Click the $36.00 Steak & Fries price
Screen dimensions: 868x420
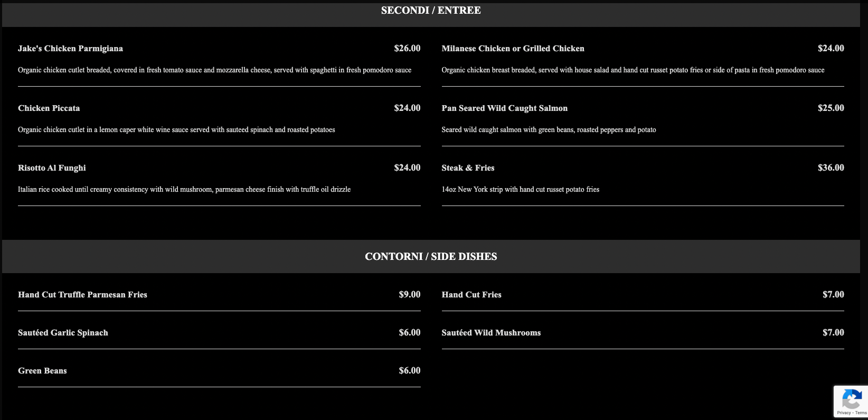tap(831, 168)
